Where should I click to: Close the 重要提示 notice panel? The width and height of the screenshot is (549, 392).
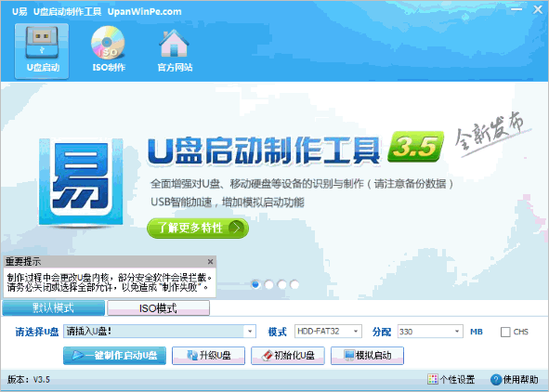(210, 261)
